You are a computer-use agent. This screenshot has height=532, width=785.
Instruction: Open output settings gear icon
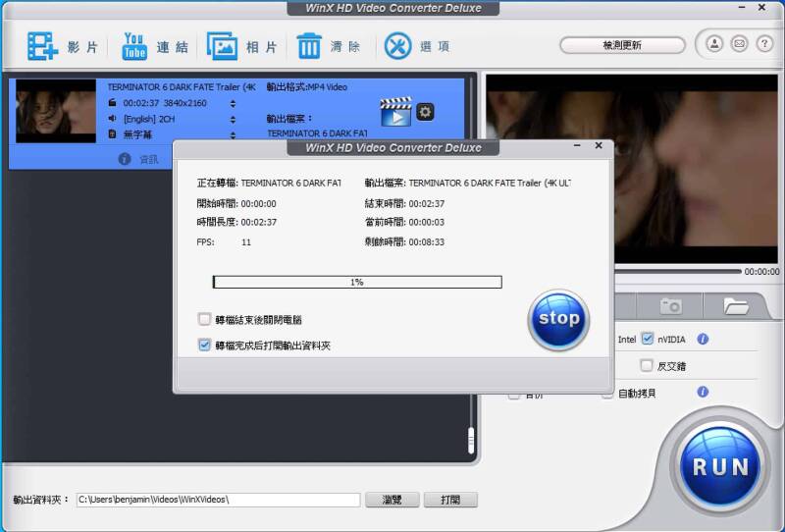pos(425,112)
